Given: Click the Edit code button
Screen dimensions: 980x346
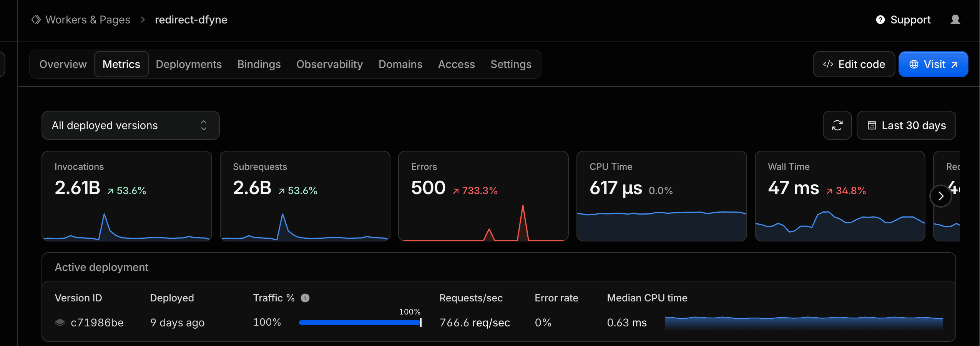Looking at the screenshot, I should coord(854,64).
